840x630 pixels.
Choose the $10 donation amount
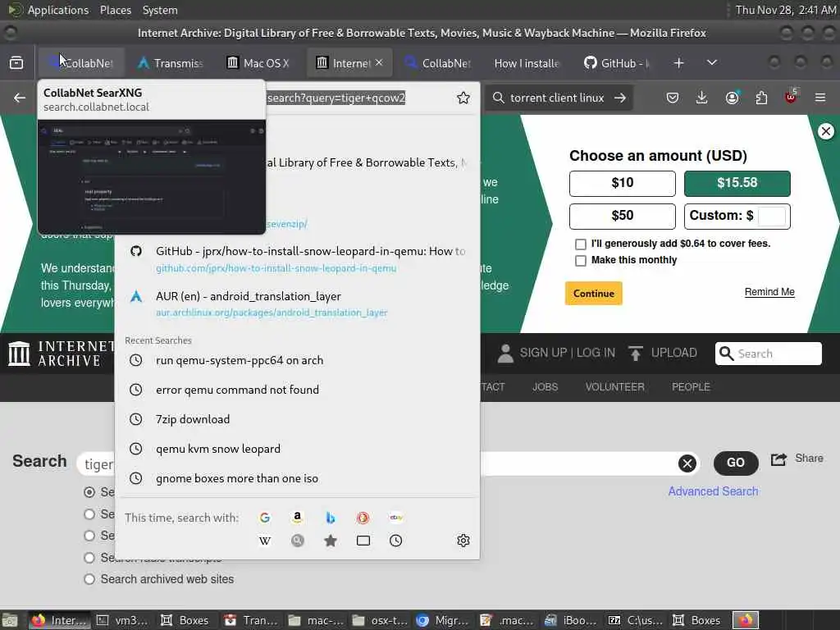[622, 183]
